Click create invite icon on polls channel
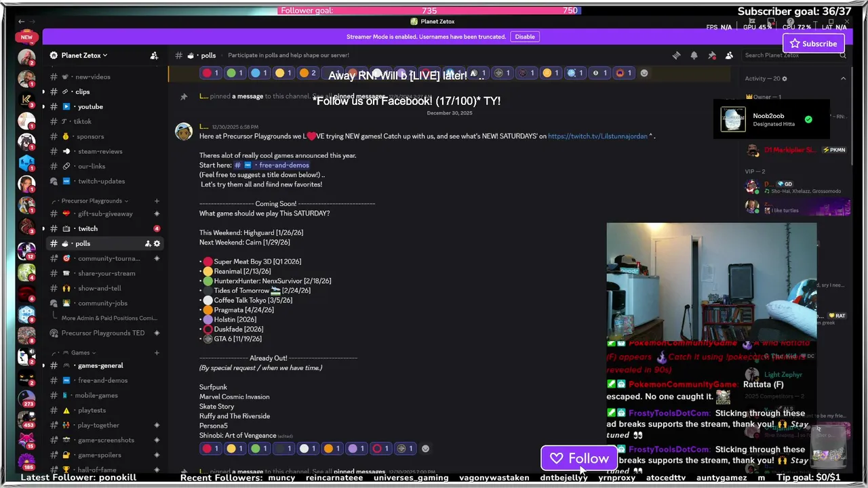This screenshot has width=868, height=488. (148, 243)
